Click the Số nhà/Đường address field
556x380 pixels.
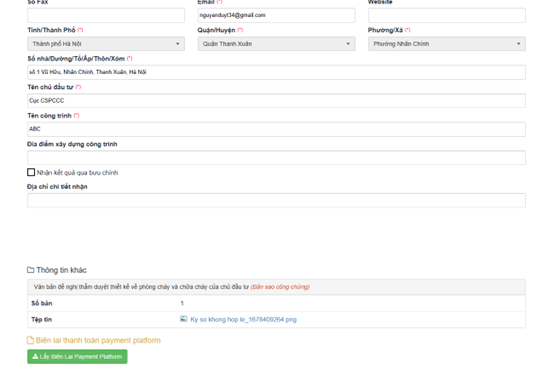click(276, 72)
